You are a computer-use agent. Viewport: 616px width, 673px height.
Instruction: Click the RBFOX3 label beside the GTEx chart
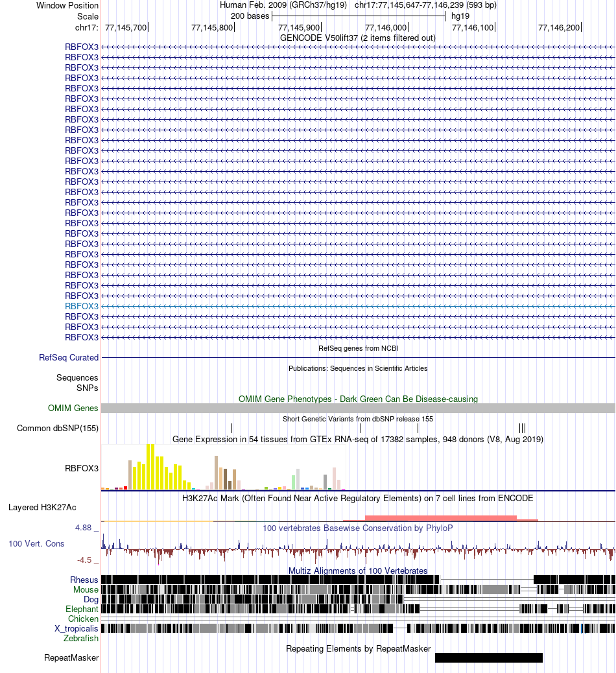(82, 468)
